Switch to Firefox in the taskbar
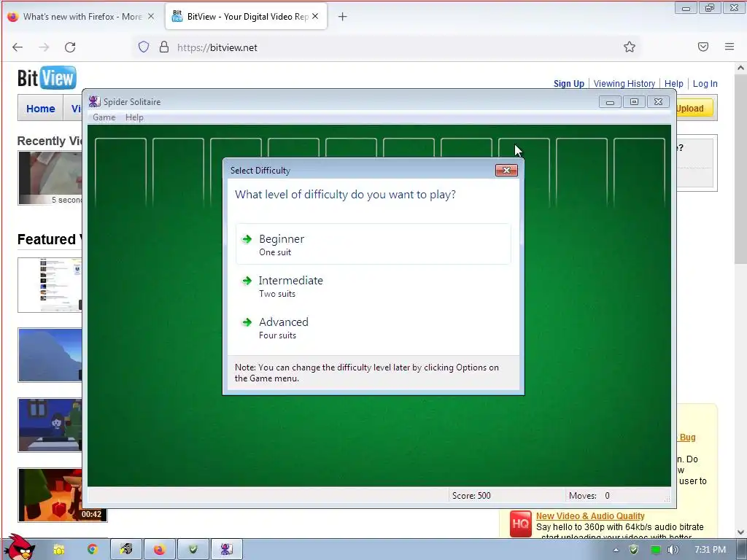 tap(160, 550)
